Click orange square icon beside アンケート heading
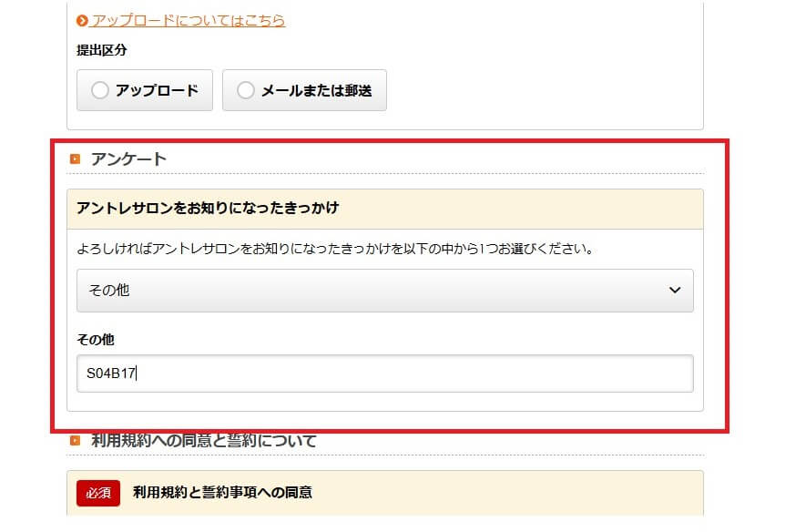Image resolution: width=806 pixels, height=532 pixels. coord(76,159)
